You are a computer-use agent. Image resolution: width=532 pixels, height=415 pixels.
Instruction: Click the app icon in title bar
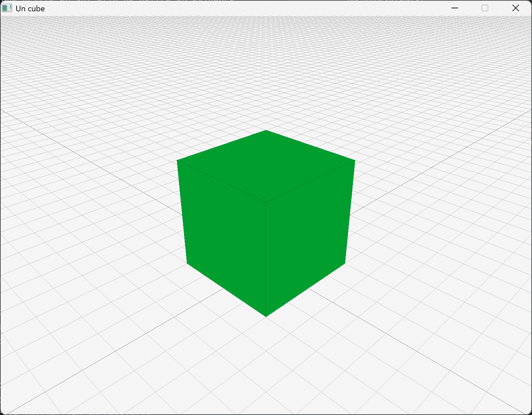point(7,8)
